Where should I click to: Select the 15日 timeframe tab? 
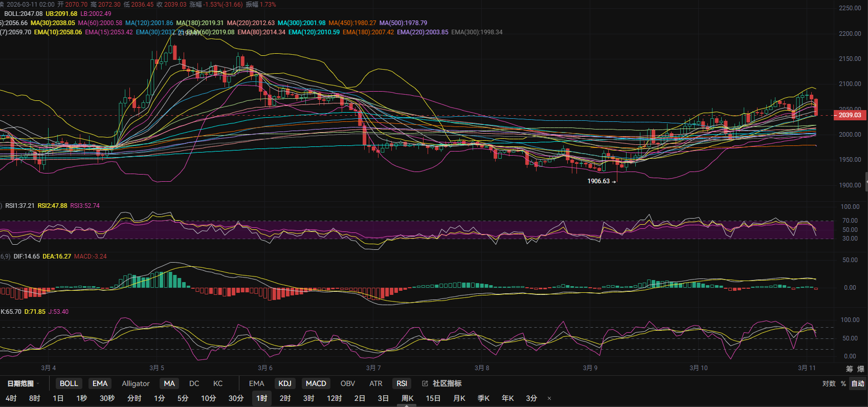433,398
